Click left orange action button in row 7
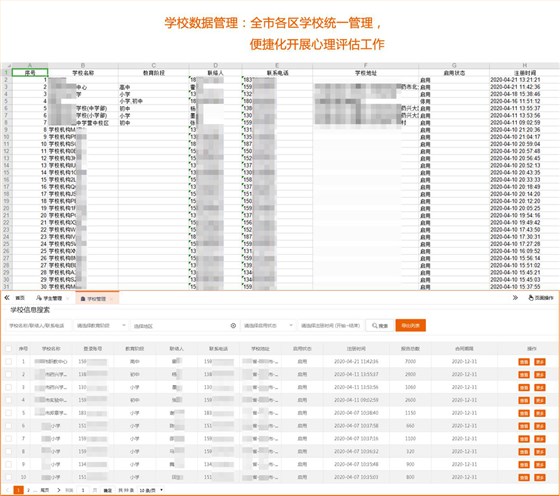Screen dimensions: 560x496 pyautogui.click(x=524, y=439)
